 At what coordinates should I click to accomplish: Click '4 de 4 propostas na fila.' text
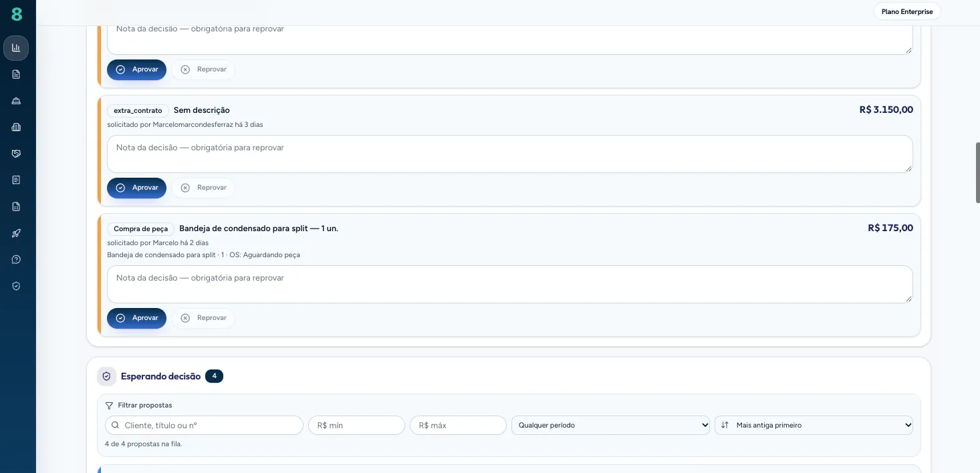(143, 444)
